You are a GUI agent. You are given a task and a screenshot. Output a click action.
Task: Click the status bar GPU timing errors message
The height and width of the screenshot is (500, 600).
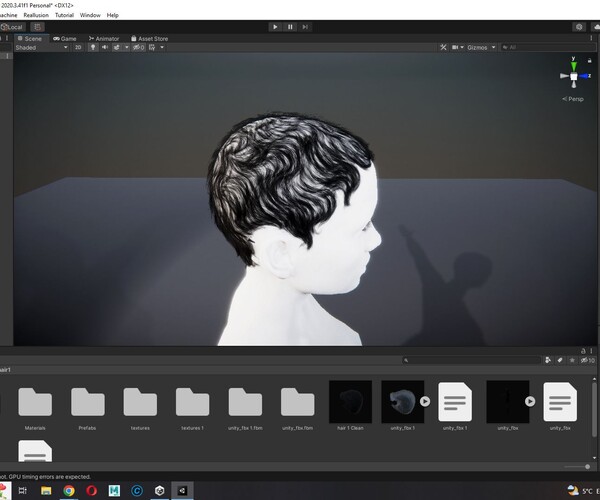45,477
